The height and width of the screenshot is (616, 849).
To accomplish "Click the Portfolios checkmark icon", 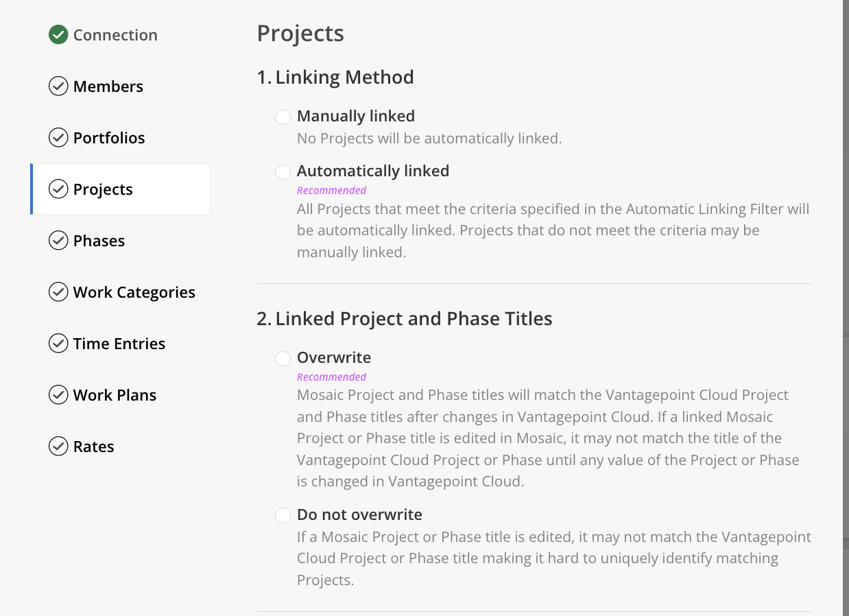I will tap(58, 138).
